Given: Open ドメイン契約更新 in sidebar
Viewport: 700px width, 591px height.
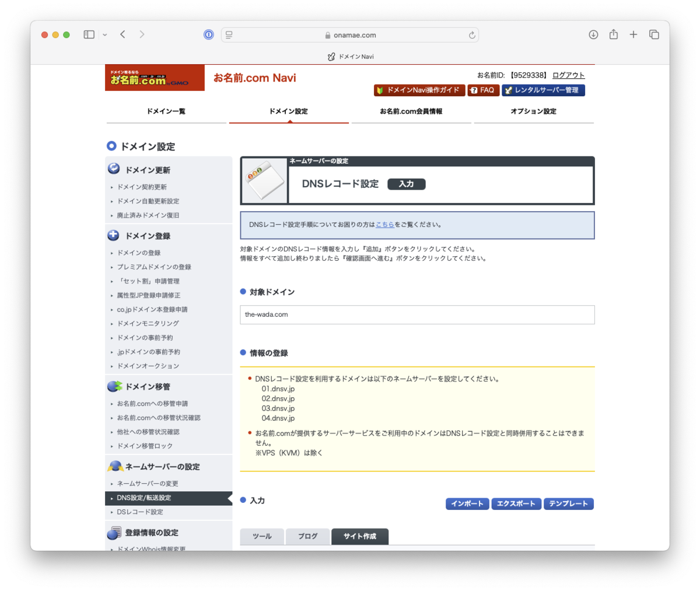Looking at the screenshot, I should 142,187.
